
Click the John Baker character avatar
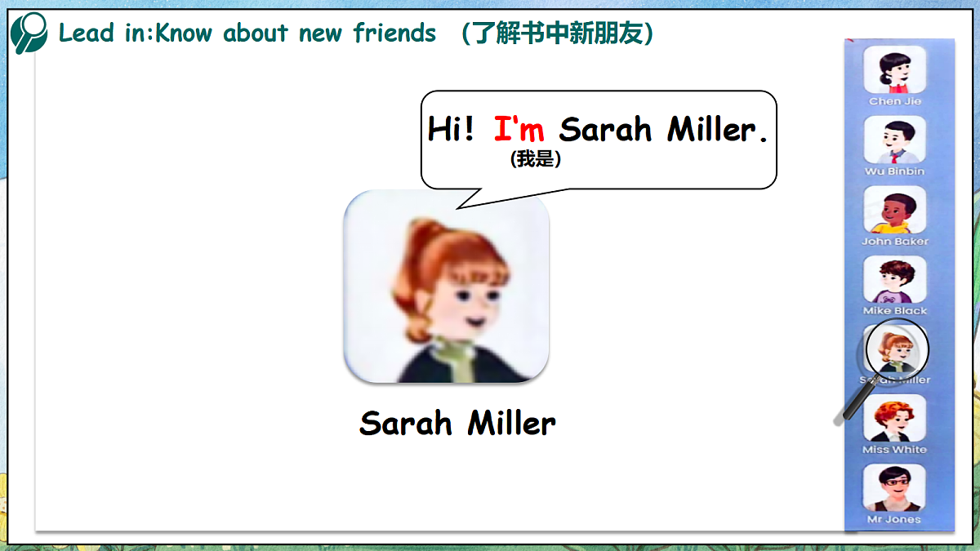click(895, 210)
